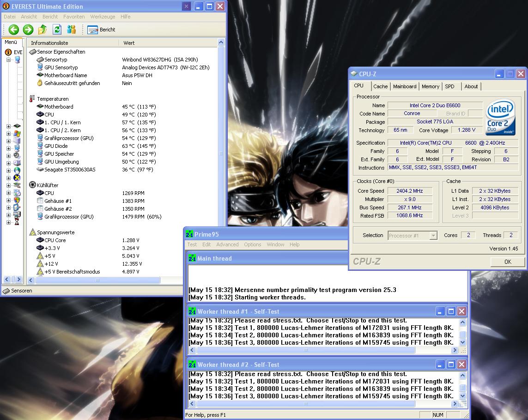Click the Temperaturen thermometer icon

[x=32, y=99]
